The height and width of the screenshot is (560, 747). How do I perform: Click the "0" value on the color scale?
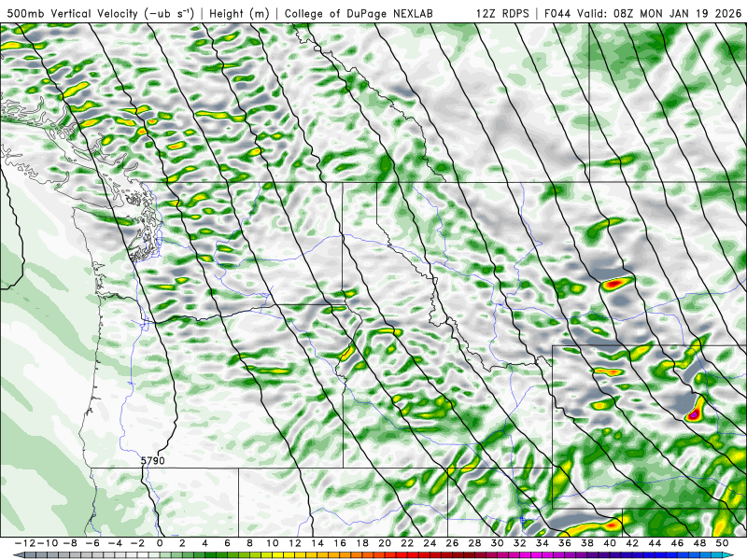(160, 543)
